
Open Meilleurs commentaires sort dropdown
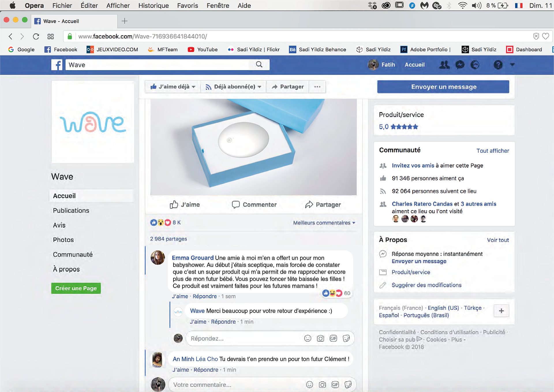coord(324,223)
